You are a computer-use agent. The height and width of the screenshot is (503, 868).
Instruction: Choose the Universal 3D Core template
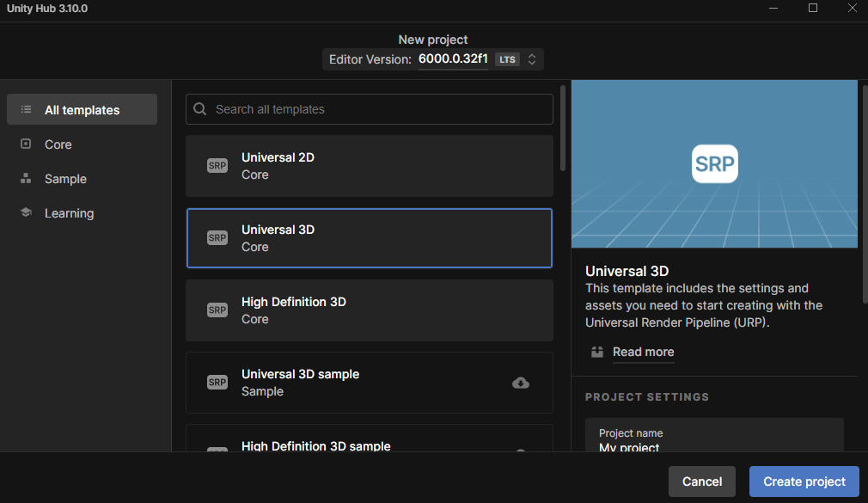(x=370, y=238)
